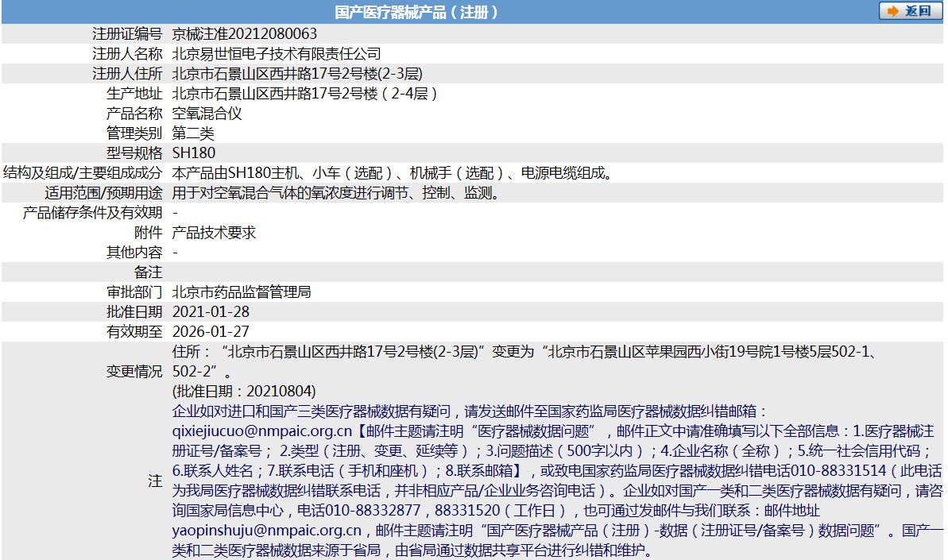Screen dimensions: 948x560
Task: Click expiry date 2026-01-27
Action: [211, 332]
